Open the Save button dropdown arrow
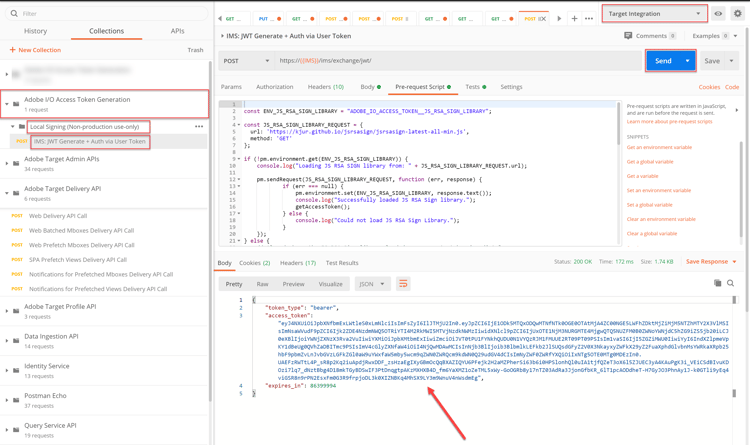The width and height of the screenshot is (750, 445). pos(731,61)
